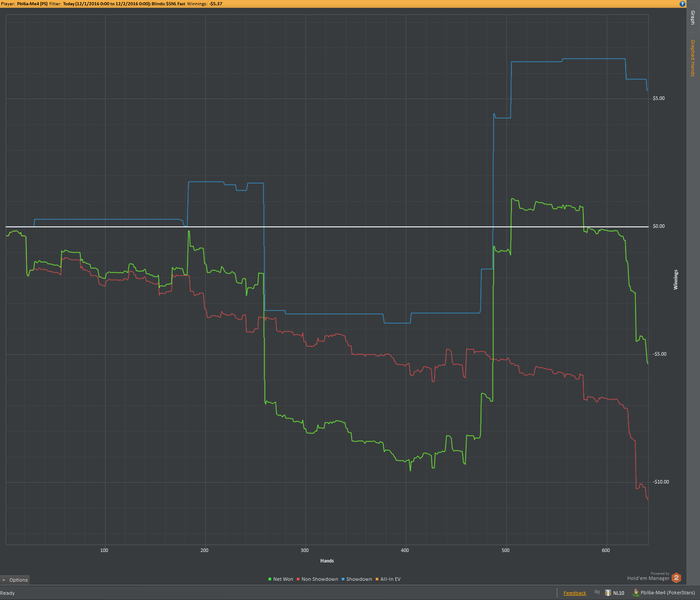
Task: Click the Pbl6a-Me4 (PokerStars) player icon
Action: [x=636, y=592]
